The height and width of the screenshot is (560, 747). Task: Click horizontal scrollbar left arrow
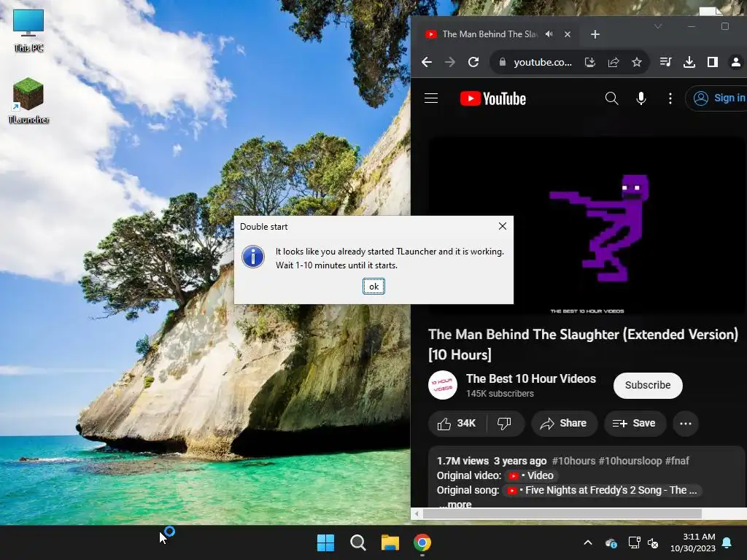(417, 514)
